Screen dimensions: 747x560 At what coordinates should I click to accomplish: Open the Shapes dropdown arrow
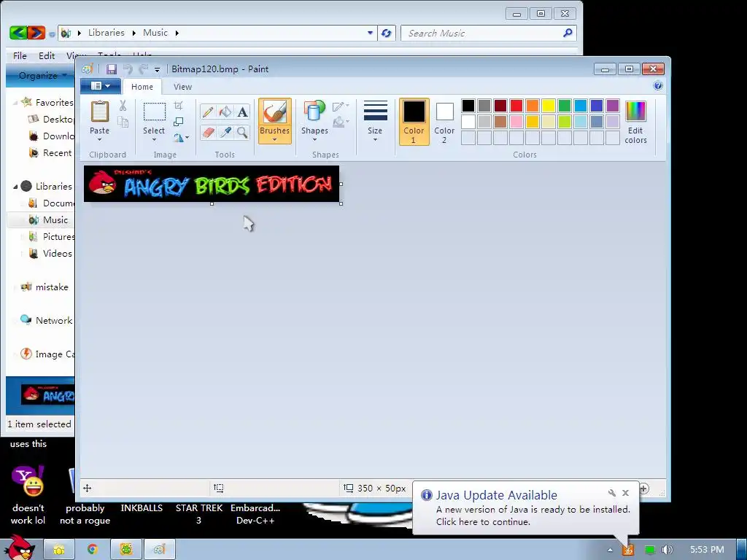tap(314, 139)
